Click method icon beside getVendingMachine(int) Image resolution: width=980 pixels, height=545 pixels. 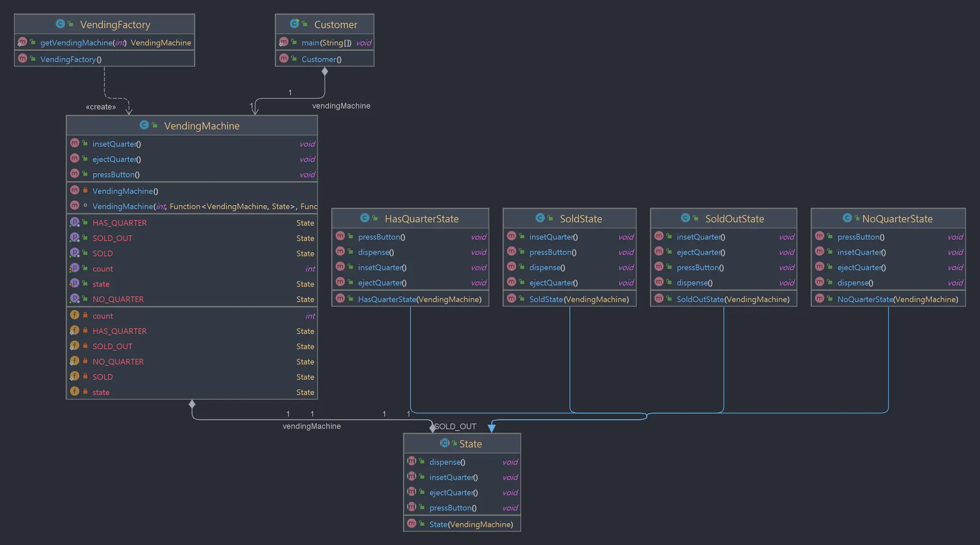click(22, 42)
